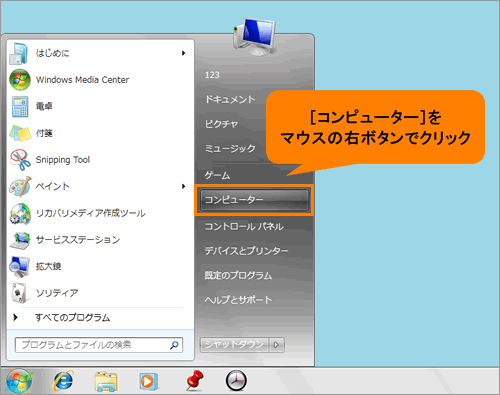Click the clock icon on the taskbar
The width and height of the screenshot is (500, 395).
(236, 381)
